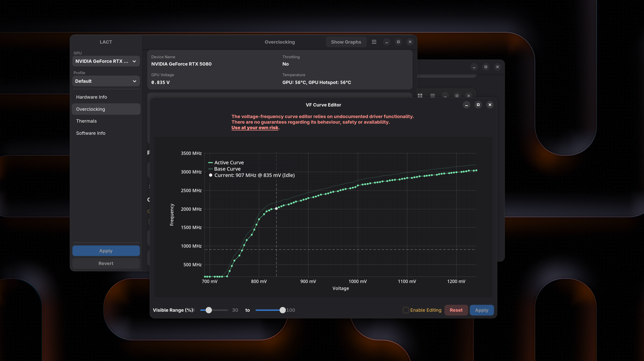Image resolution: width=644 pixels, height=361 pixels.
Task: Follow the 'Use at your own risk' link
Action: 255,128
